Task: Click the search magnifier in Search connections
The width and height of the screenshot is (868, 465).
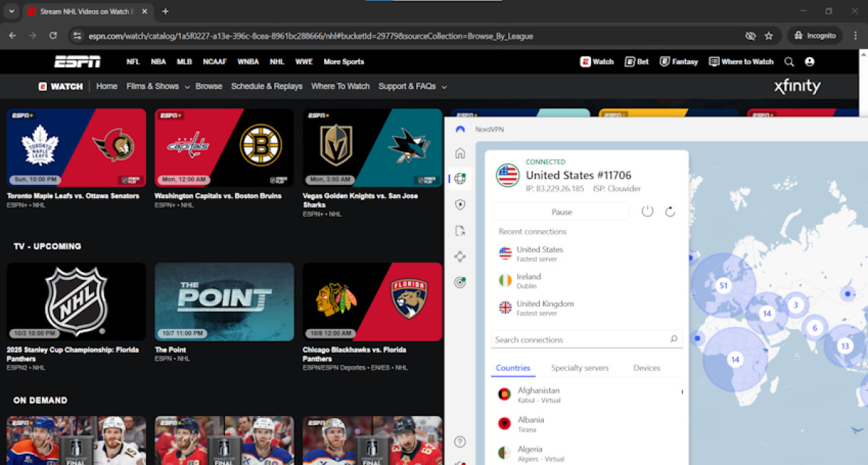Action: [673, 339]
